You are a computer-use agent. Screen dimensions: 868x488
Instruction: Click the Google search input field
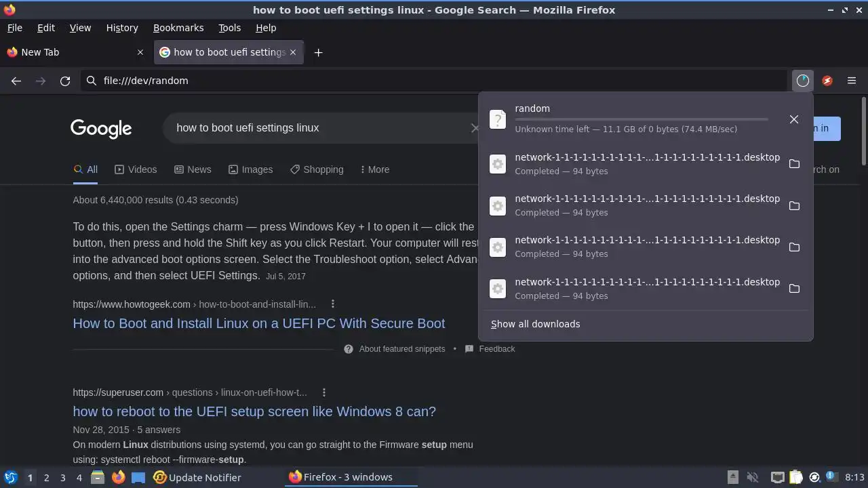pyautogui.click(x=319, y=128)
